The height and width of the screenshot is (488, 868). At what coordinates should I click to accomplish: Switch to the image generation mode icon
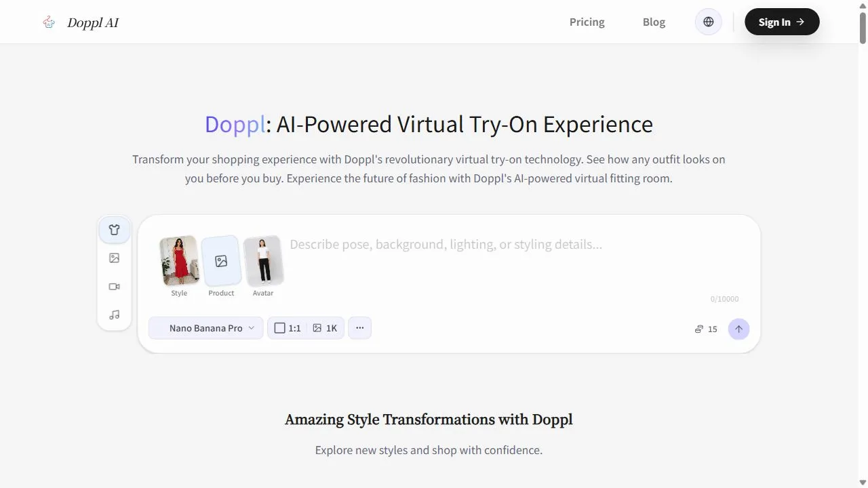click(114, 258)
